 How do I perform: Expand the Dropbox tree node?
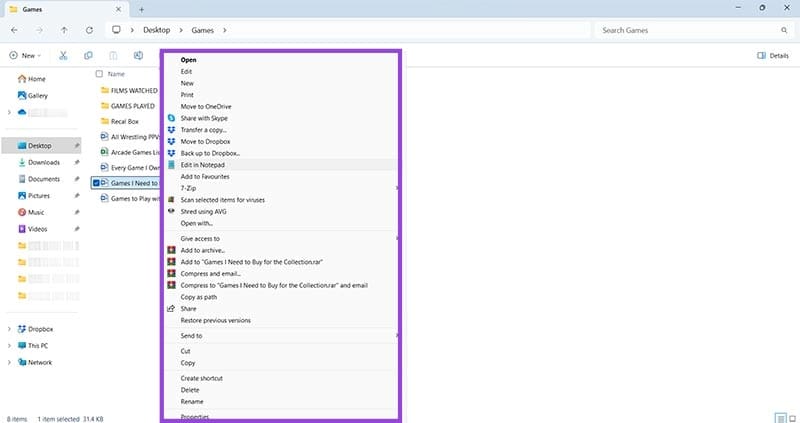click(x=9, y=329)
